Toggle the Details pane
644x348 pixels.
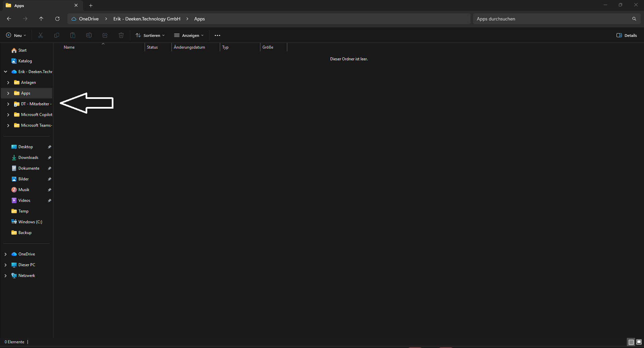tap(627, 36)
